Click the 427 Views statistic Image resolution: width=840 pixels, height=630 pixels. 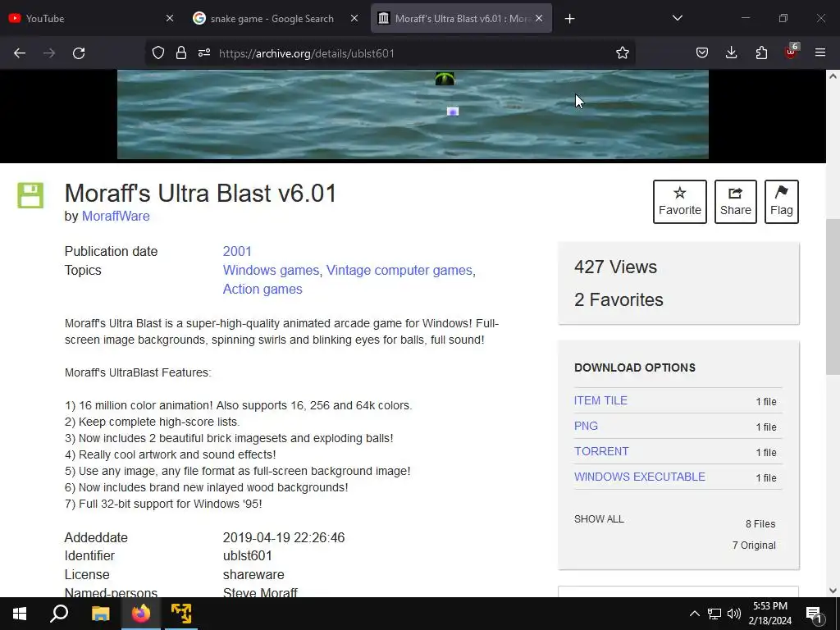(x=615, y=267)
